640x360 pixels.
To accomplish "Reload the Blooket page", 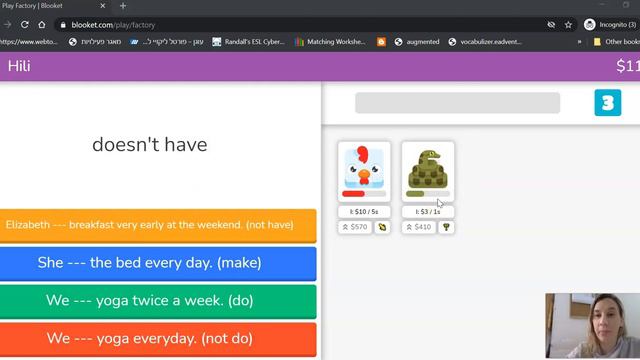I will point(24,25).
